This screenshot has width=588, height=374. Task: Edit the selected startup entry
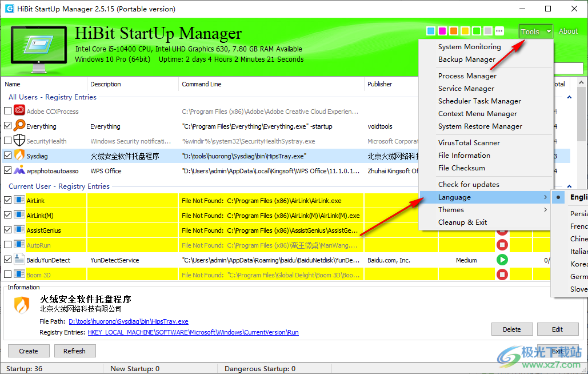pyautogui.click(x=558, y=329)
